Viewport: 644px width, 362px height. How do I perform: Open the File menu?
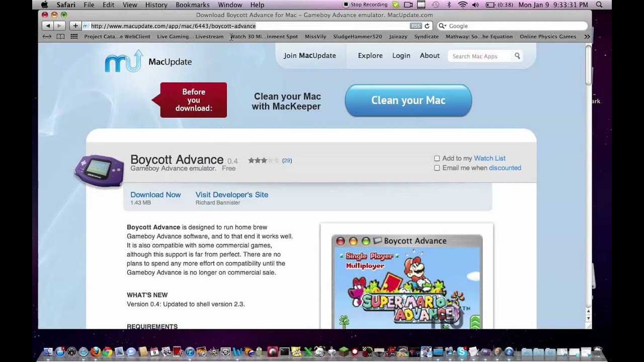click(x=89, y=5)
